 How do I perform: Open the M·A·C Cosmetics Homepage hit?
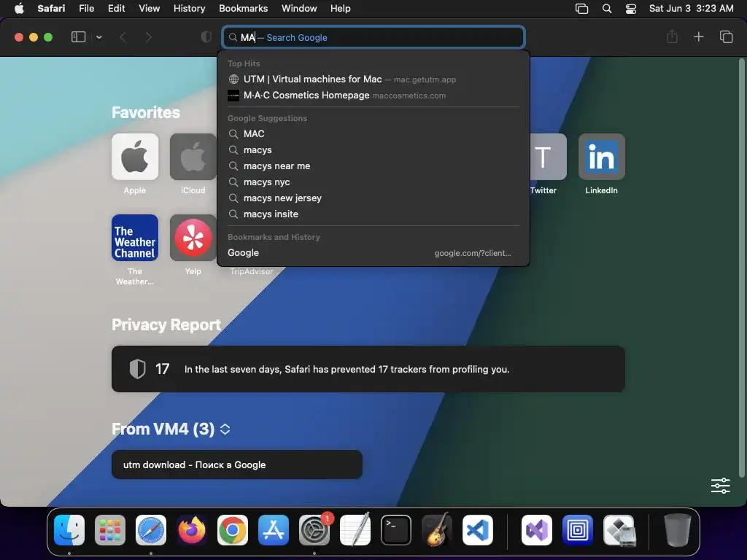pyautogui.click(x=373, y=96)
